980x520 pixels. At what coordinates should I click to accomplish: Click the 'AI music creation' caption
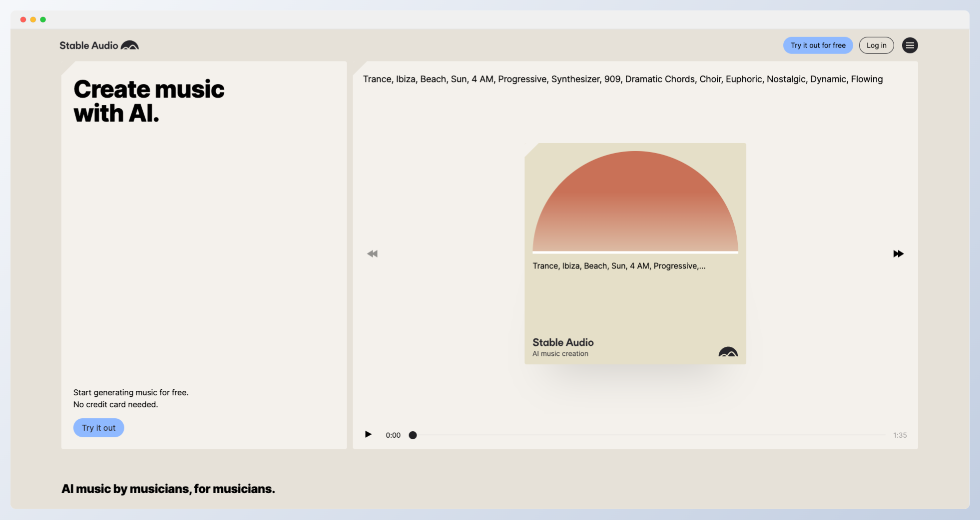coord(560,353)
